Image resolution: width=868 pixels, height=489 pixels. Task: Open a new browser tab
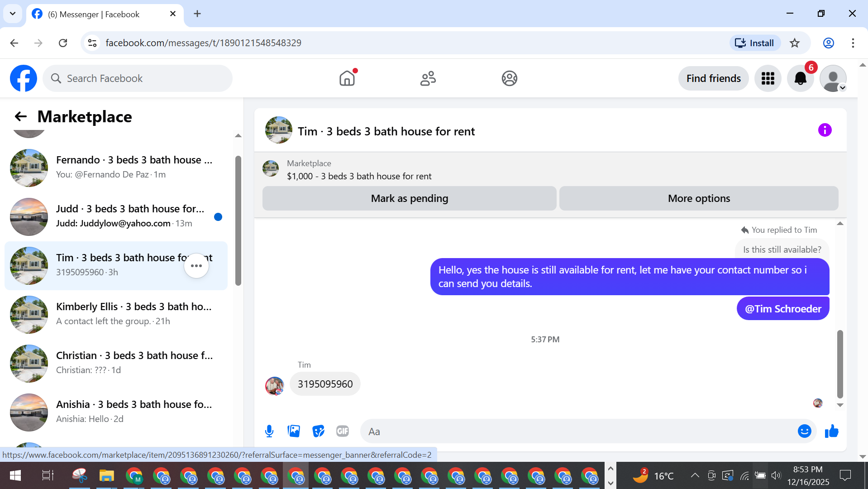click(197, 14)
